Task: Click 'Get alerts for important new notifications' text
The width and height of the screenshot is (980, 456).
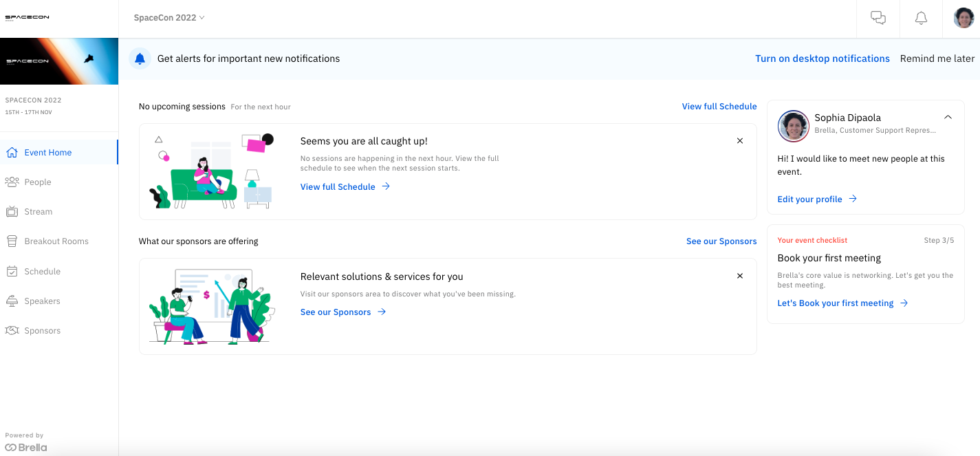Action: pyautogui.click(x=248, y=58)
